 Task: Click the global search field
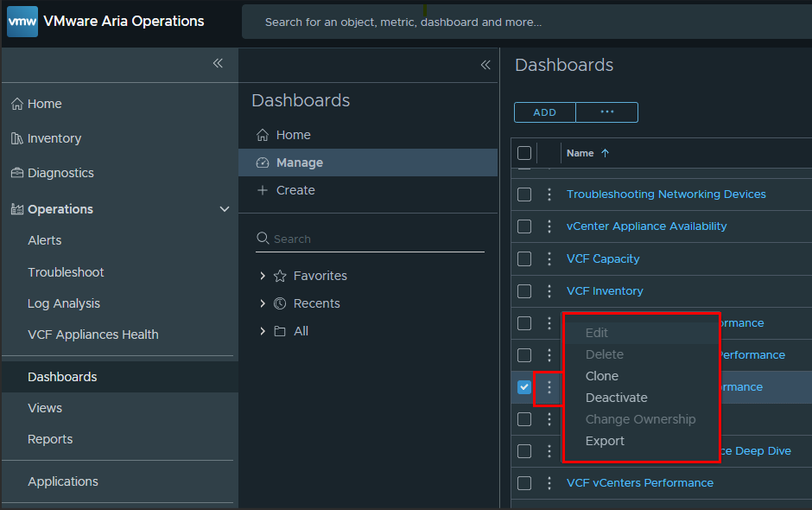pyautogui.click(x=518, y=22)
